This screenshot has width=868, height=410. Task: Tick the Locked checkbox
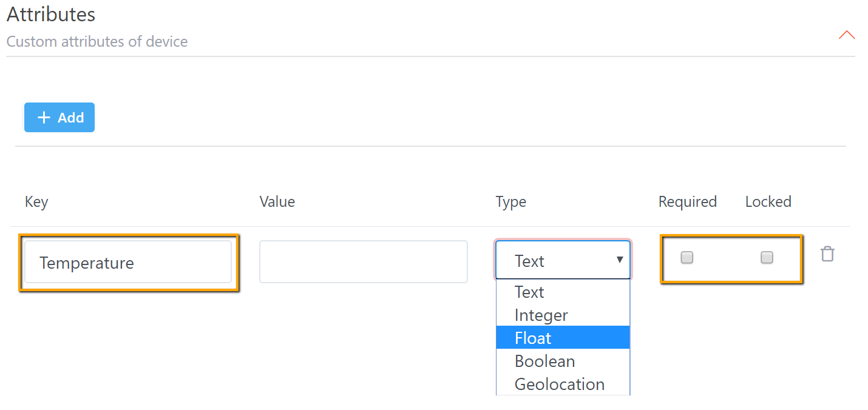(x=767, y=258)
